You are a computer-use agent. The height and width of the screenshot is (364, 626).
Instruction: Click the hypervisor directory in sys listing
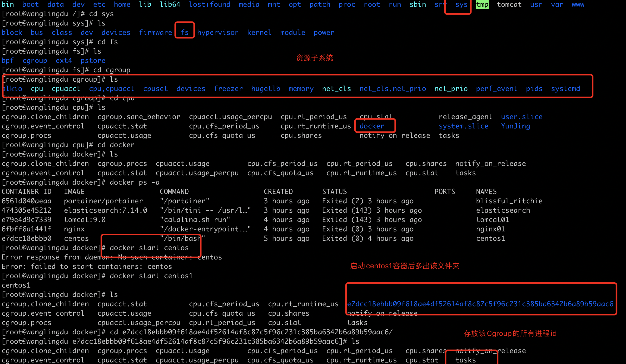(218, 32)
